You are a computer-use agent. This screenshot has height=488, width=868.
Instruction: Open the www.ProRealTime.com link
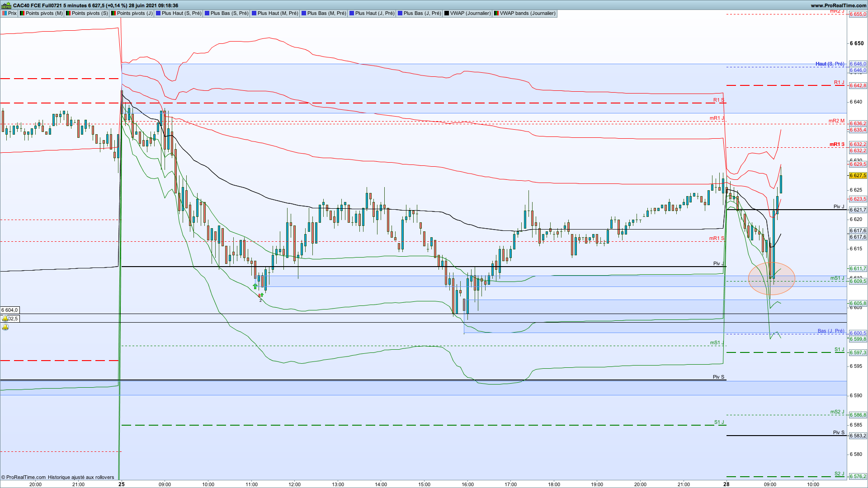click(838, 5)
